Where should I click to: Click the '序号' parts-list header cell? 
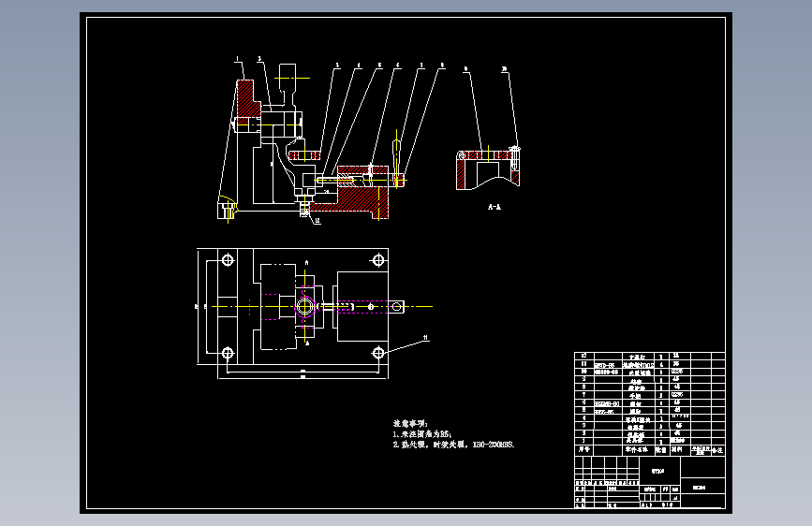pos(584,450)
